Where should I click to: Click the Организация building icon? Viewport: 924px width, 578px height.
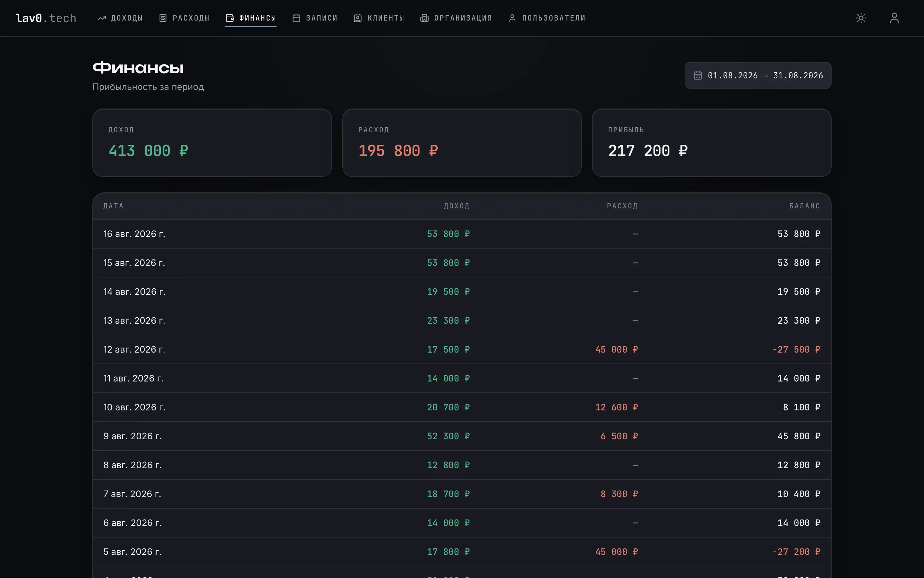click(x=424, y=18)
